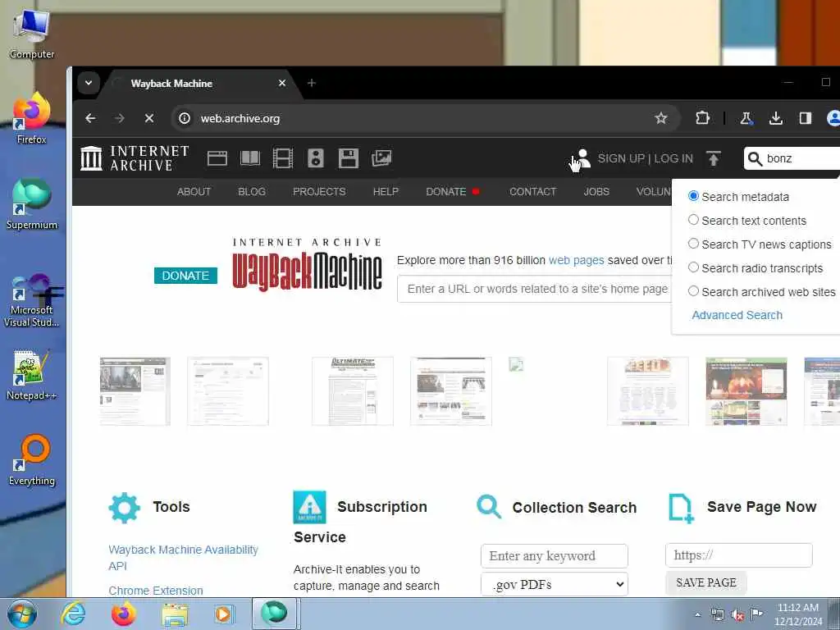Toggle browser side panel icon
This screenshot has width=840, height=630.
pos(806,118)
